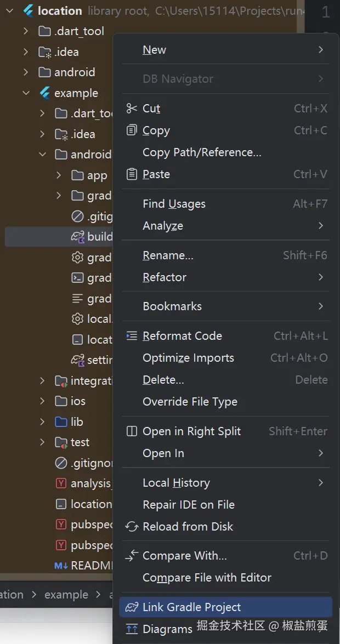The width and height of the screenshot is (340, 644).
Task: Click the Compare With arrows icon
Action: click(x=132, y=556)
